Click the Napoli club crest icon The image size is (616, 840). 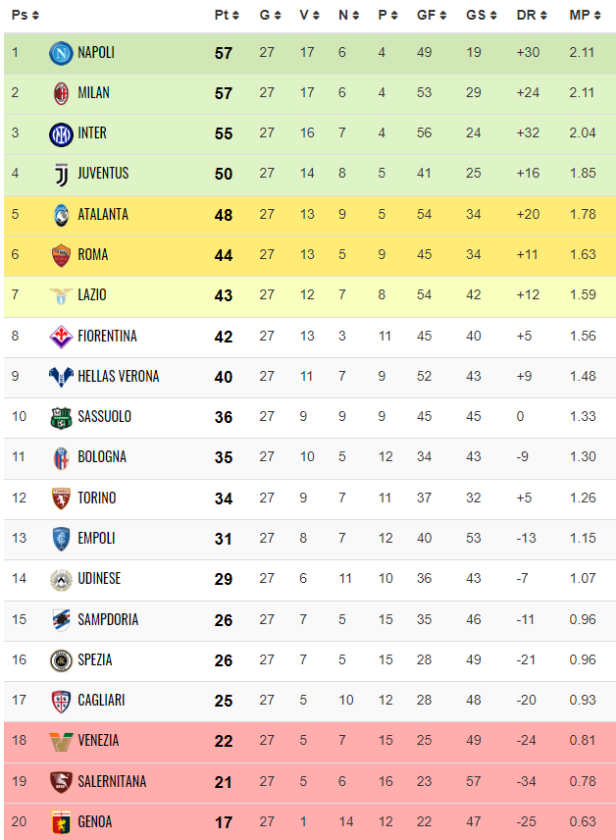(61, 53)
